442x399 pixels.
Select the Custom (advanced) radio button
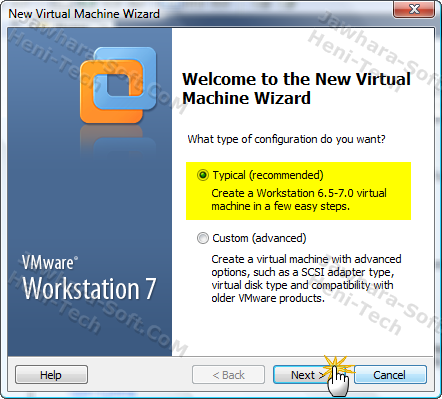pos(203,238)
